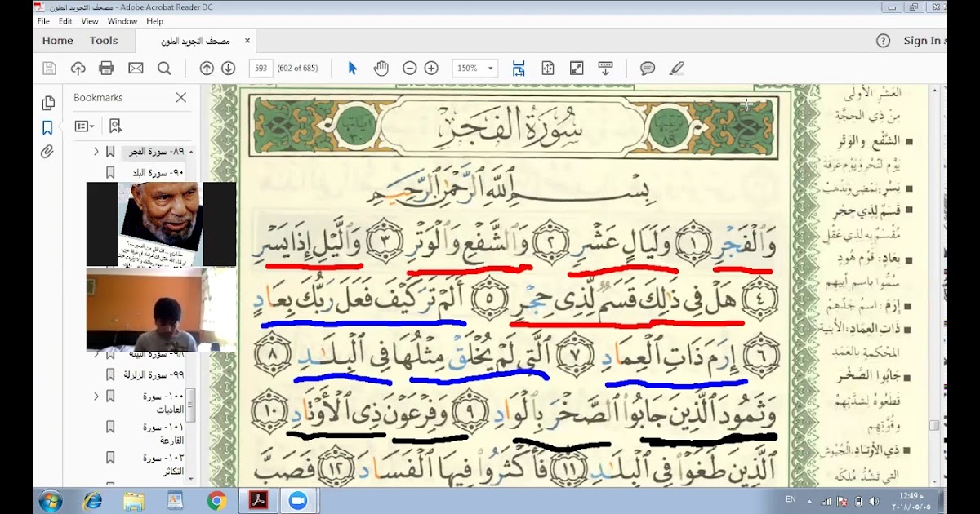This screenshot has width=980, height=514.
Task: Click the send by email envelope icon
Action: click(x=136, y=69)
